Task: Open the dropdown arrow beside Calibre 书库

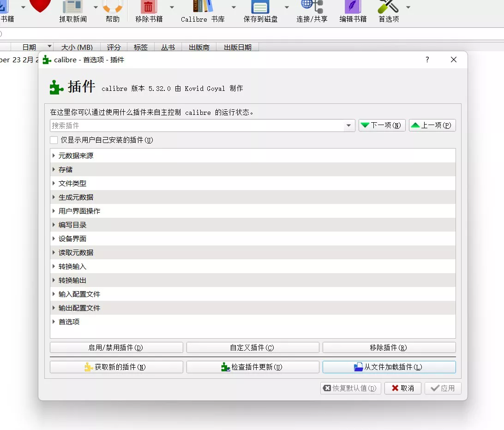Action: click(234, 7)
